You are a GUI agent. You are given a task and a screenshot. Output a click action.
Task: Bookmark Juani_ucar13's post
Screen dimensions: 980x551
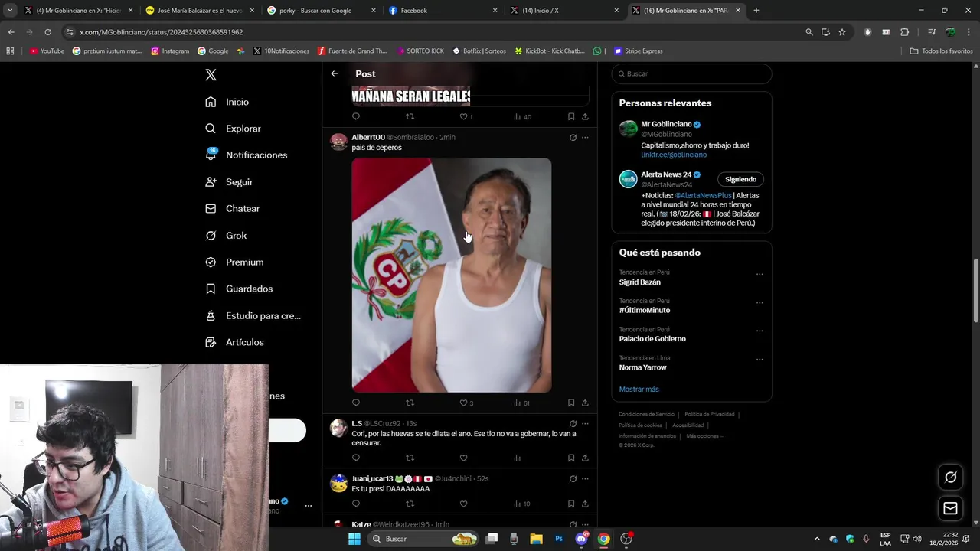pyautogui.click(x=571, y=504)
